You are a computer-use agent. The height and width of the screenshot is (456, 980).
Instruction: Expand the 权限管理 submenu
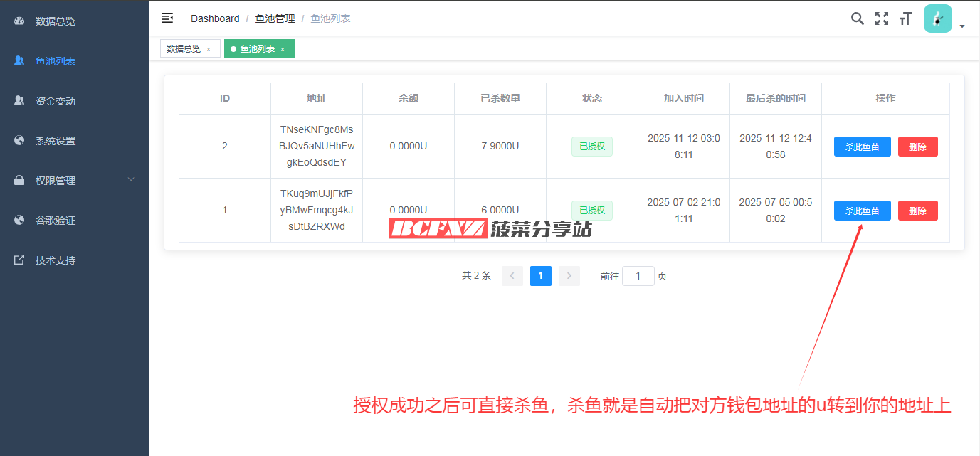pos(74,181)
